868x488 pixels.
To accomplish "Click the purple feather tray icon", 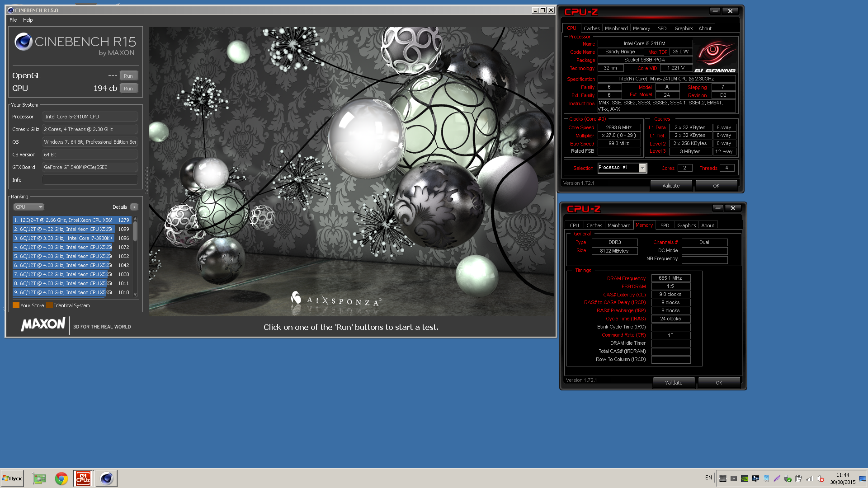I will [x=777, y=479].
